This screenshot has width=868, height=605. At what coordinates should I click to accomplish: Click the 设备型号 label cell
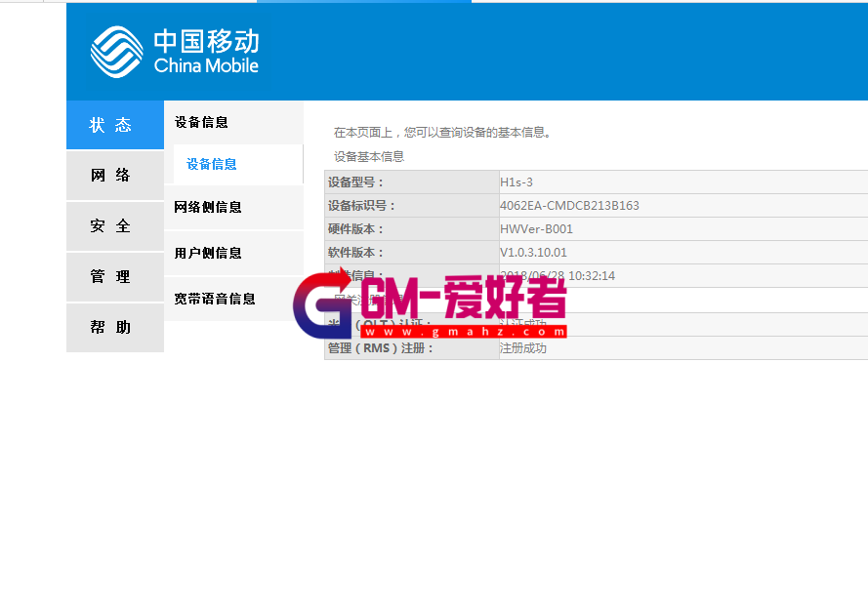coord(356,182)
